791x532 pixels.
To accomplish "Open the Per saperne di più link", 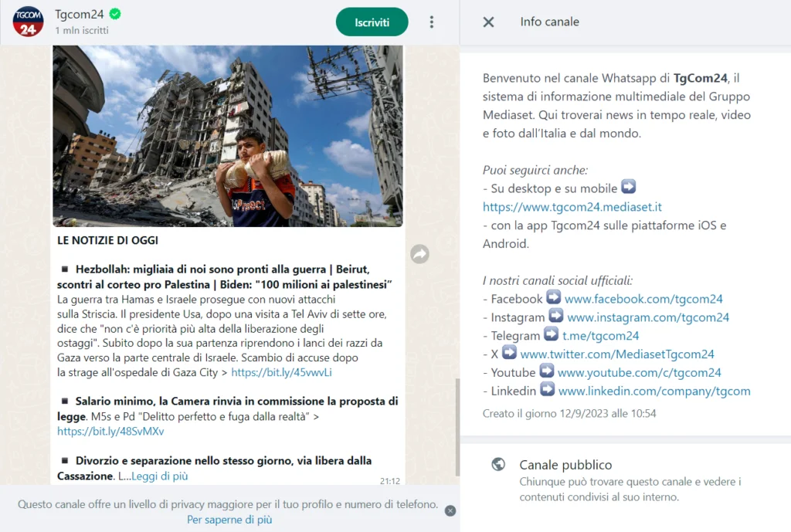I will click(x=229, y=520).
